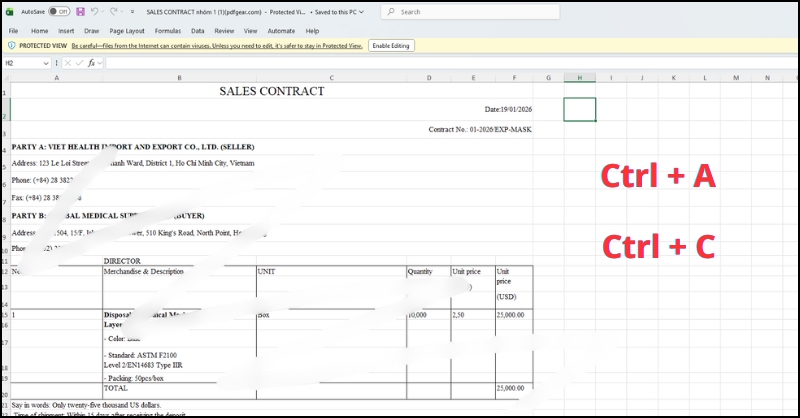The height and width of the screenshot is (418, 800).
Task: Click the Enable Editing button
Action: tap(391, 46)
